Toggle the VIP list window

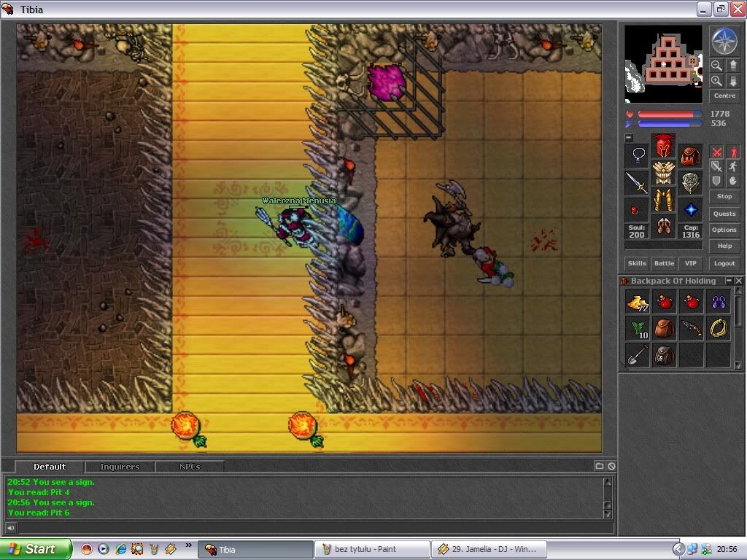(691, 263)
